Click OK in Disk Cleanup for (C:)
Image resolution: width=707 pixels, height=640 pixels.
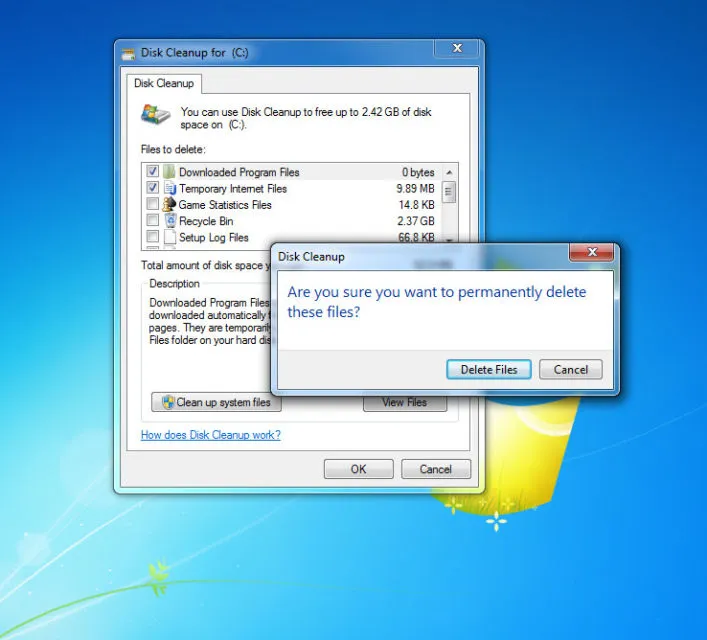(358, 469)
